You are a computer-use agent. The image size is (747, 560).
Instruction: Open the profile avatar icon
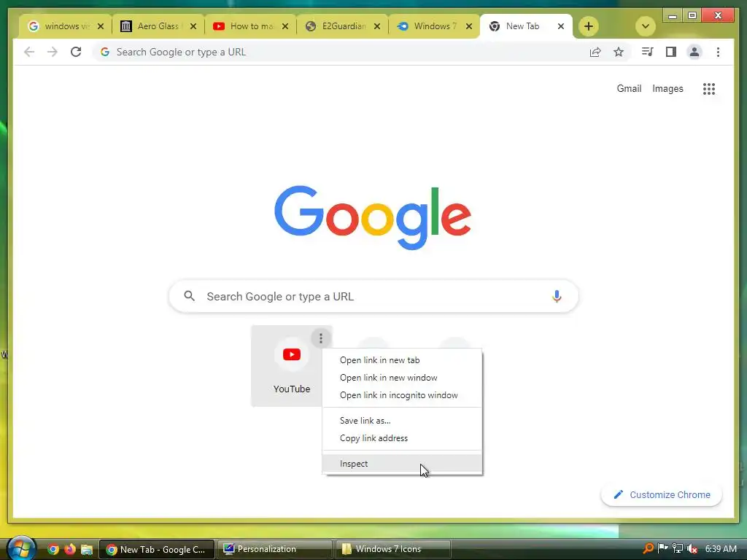[x=694, y=52]
